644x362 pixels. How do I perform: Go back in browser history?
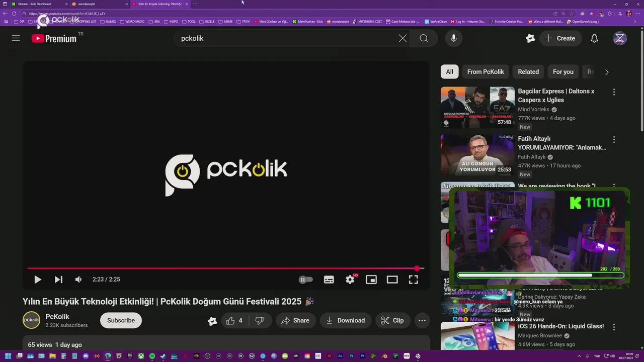click(5, 14)
